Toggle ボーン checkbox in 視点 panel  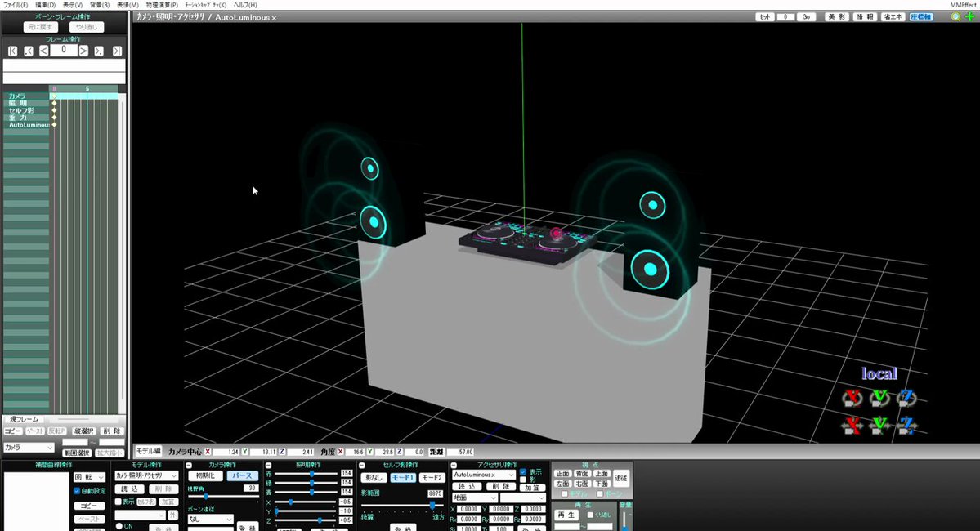(599, 494)
